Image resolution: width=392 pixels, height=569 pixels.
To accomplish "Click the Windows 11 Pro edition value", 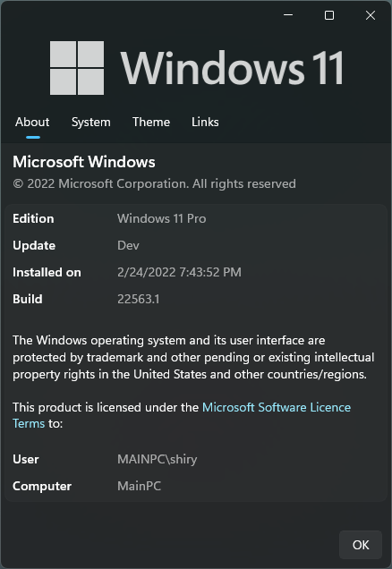I will tap(161, 218).
